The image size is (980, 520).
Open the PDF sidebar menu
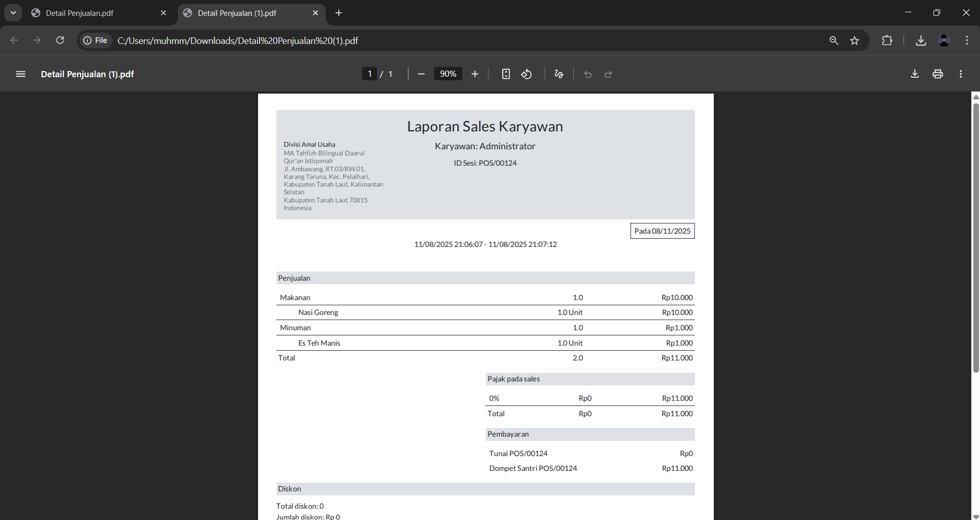point(20,74)
